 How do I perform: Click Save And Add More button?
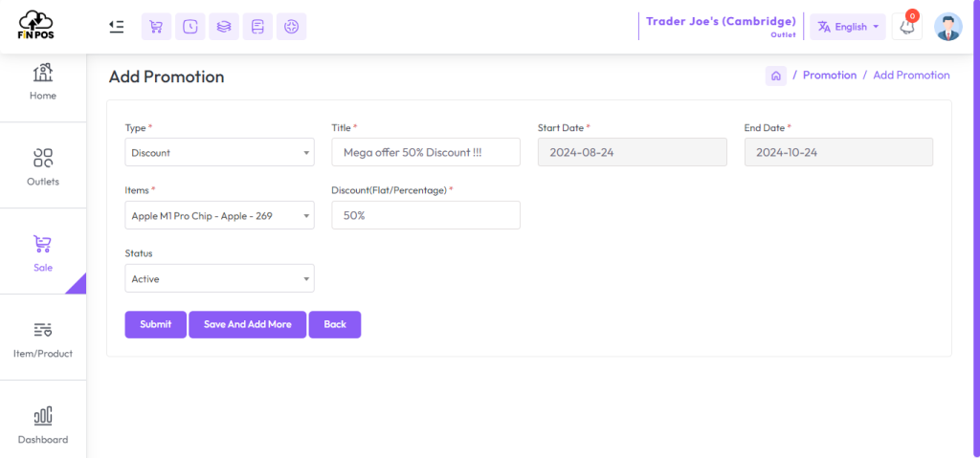click(x=248, y=324)
